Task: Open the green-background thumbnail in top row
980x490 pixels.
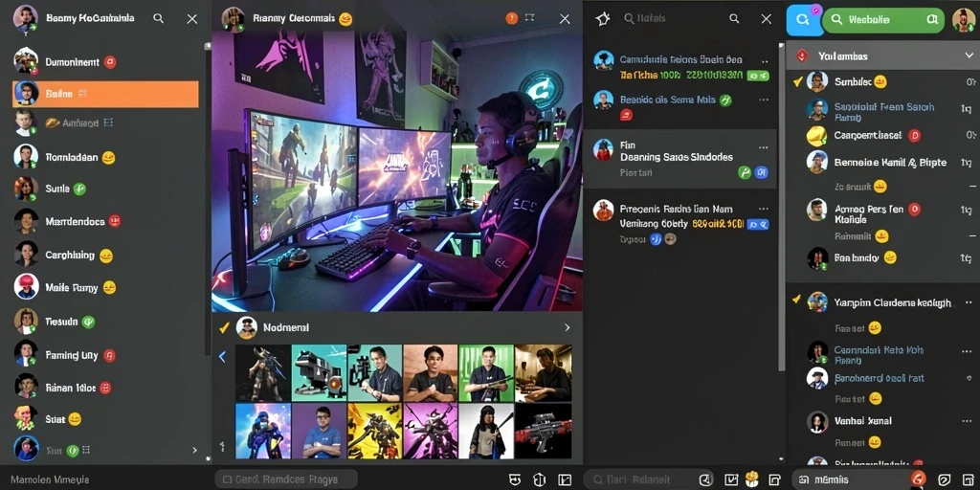Action: coord(486,373)
